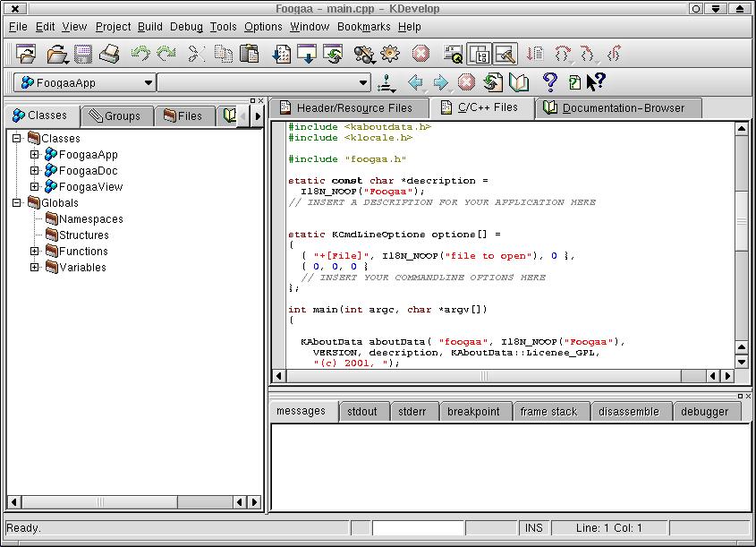Open the Bookmarks menu
This screenshot has width=756, height=547.
[363, 27]
